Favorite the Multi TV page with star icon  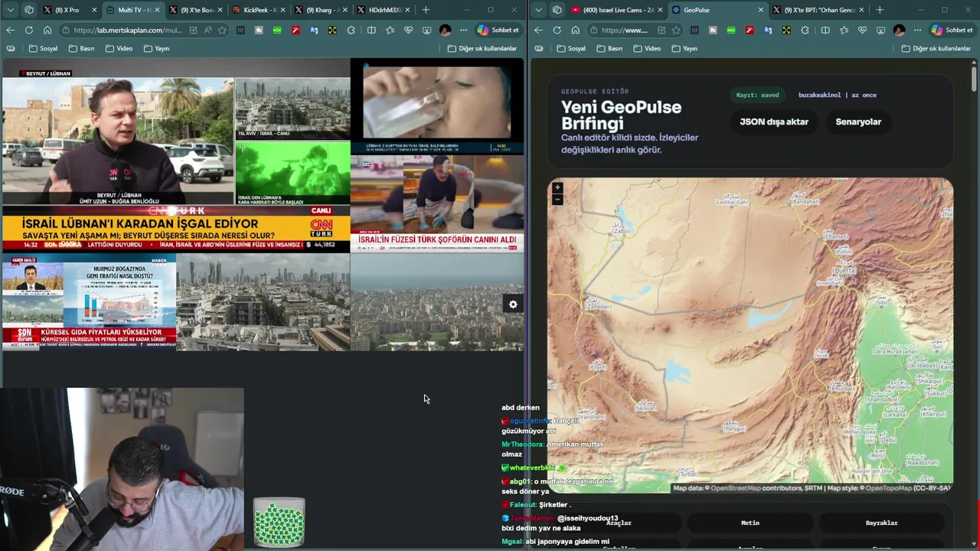(x=222, y=30)
